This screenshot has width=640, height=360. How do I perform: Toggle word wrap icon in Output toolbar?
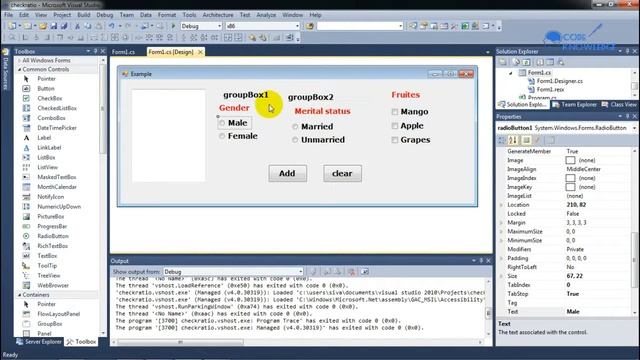pyautogui.click(x=364, y=271)
